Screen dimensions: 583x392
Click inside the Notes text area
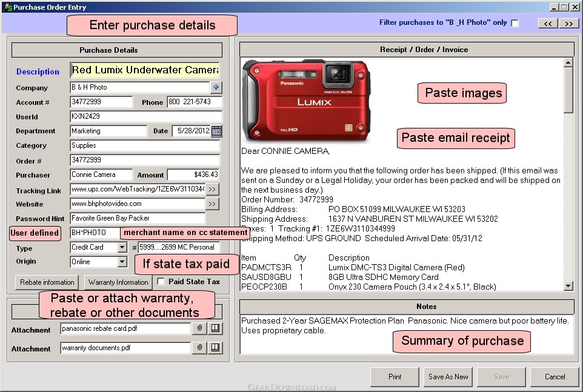coord(407,334)
